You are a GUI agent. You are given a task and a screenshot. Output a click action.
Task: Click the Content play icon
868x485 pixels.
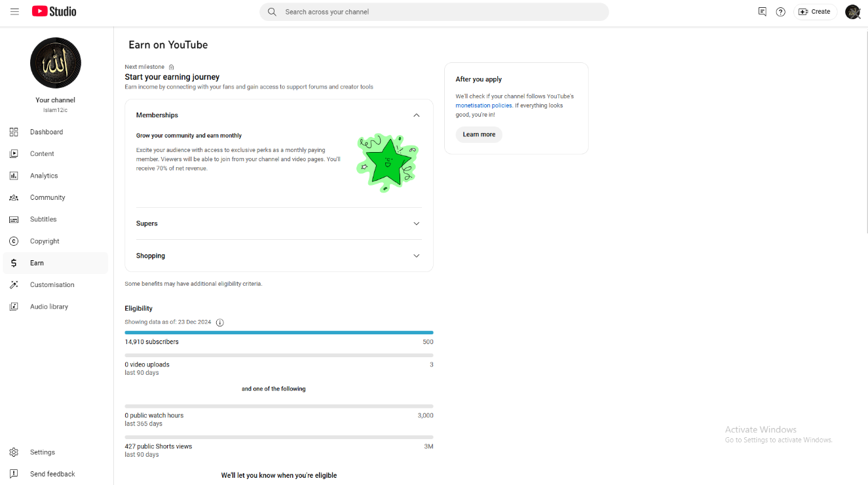14,153
